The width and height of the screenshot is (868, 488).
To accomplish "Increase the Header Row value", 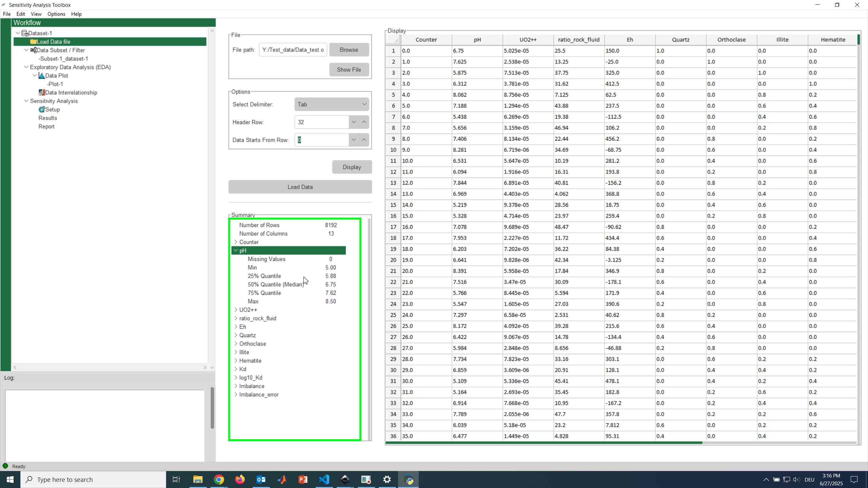I will point(364,122).
